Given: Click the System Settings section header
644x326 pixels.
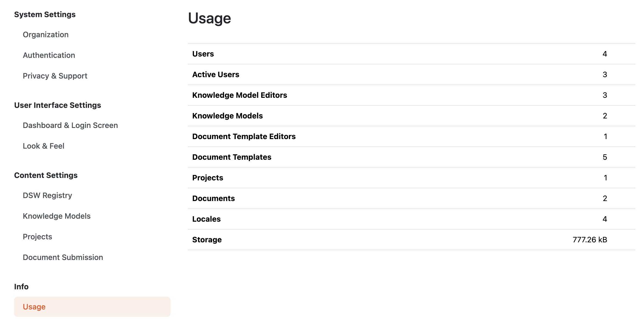Looking at the screenshot, I should 45,14.
